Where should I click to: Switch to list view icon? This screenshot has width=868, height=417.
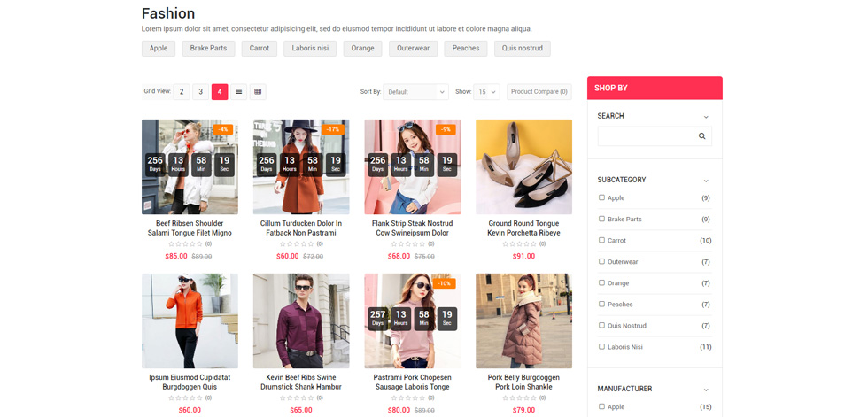click(x=238, y=92)
